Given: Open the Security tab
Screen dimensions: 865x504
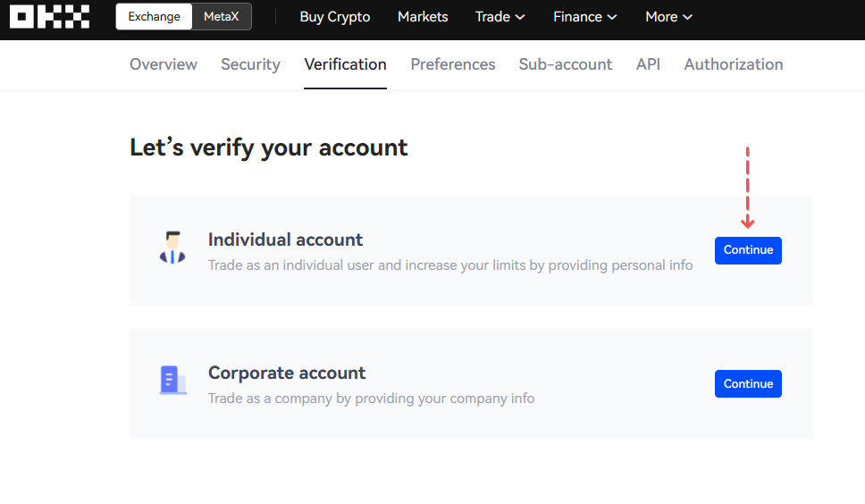Looking at the screenshot, I should (x=250, y=64).
